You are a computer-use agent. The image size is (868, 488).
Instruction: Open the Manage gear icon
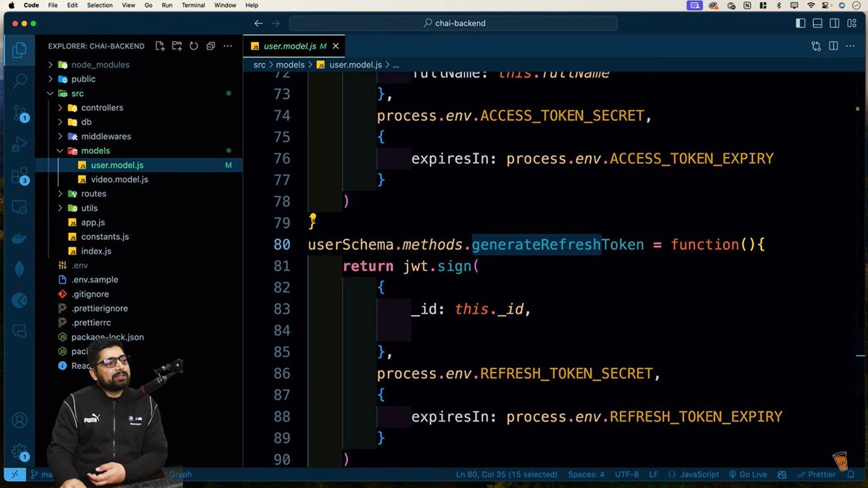coord(20,452)
